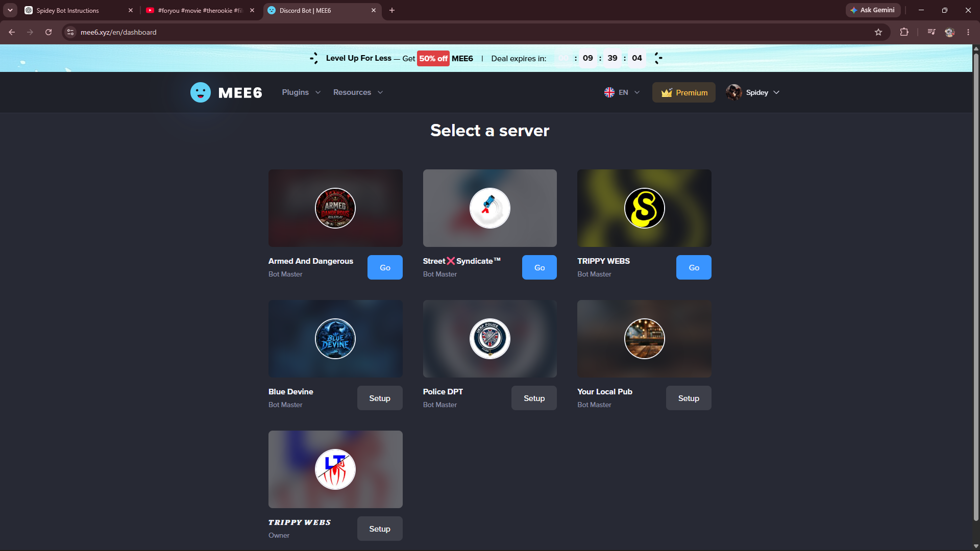Screen dimensions: 980x551
Task: Click the Select a server heading
Action: click(x=490, y=131)
